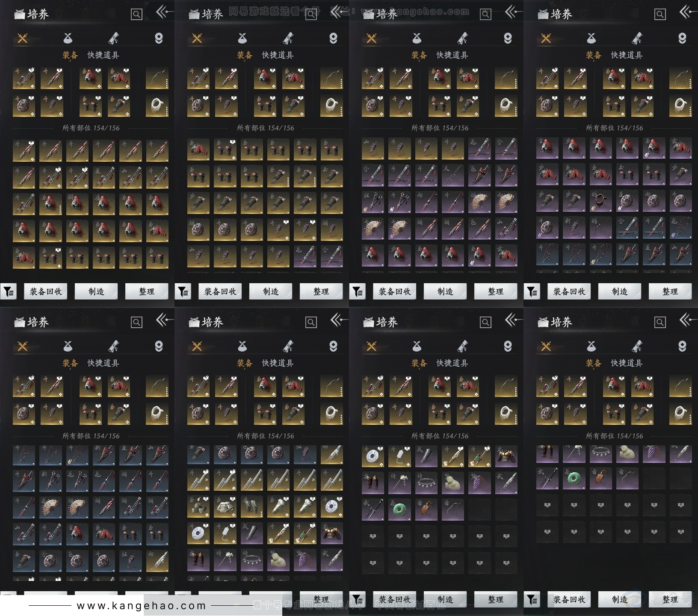Screen dimensions: 698x616
Task: Select mask category icon in bottom-left panel
Action: click(159, 346)
